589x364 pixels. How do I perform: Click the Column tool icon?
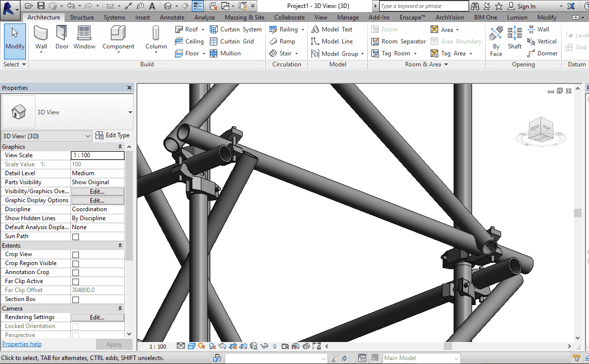156,34
